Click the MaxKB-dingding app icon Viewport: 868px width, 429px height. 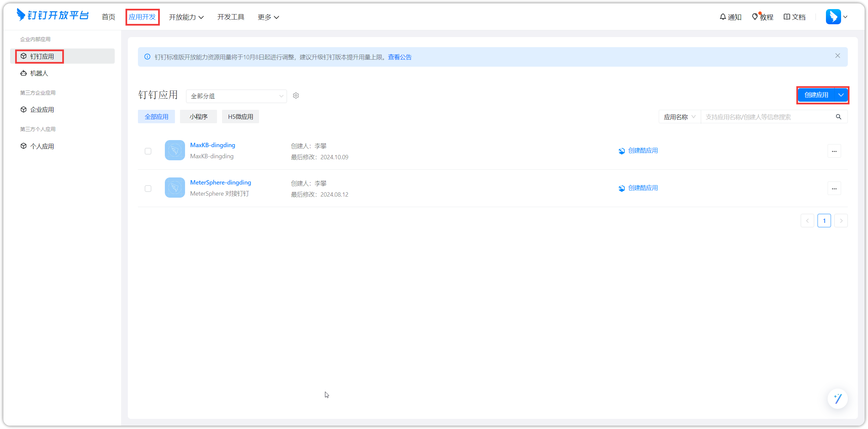175,151
